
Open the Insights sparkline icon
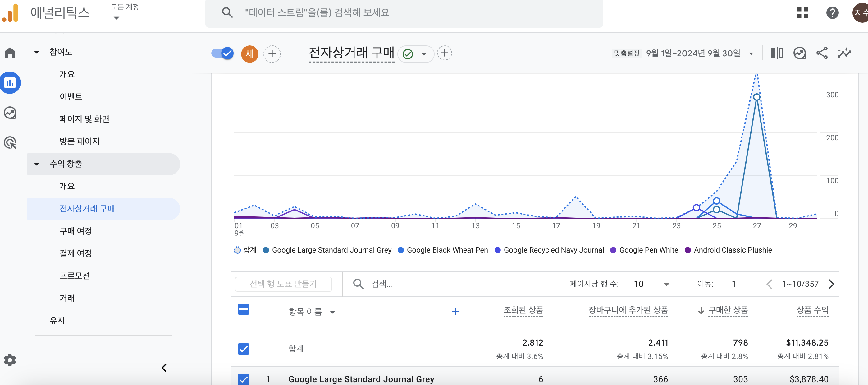point(844,53)
